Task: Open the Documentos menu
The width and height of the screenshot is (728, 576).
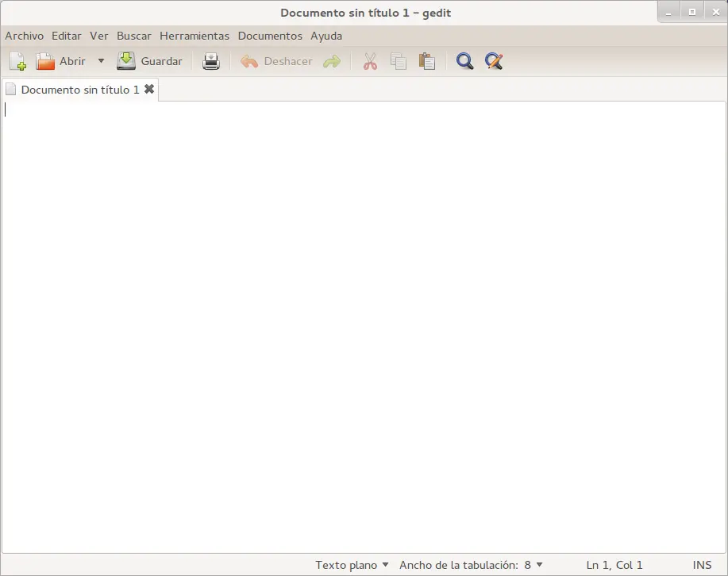Action: (x=270, y=36)
